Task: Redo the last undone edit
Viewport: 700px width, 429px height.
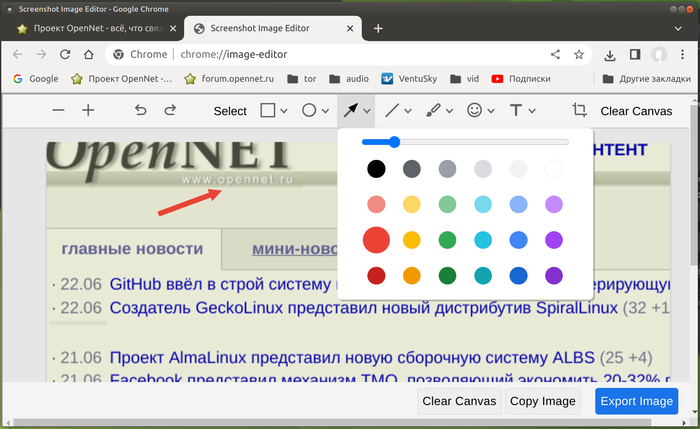Action: click(x=170, y=111)
